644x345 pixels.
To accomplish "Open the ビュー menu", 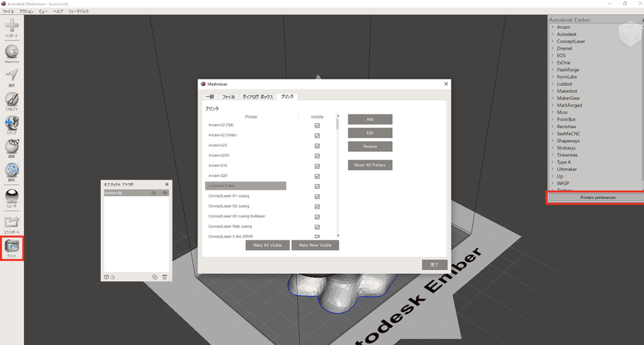I will 44,11.
